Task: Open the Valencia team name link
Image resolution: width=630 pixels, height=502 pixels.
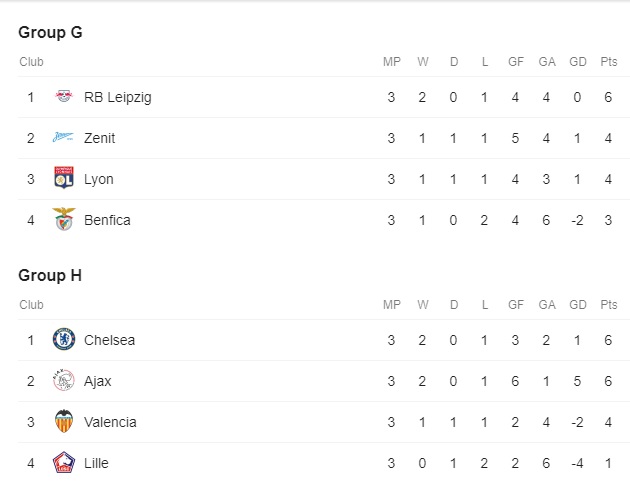Action: 110,422
